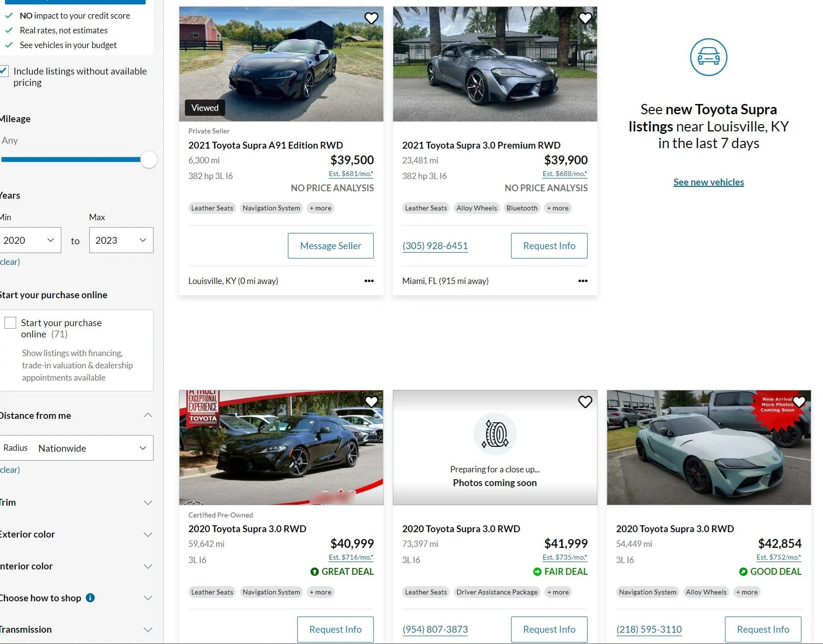Open the Est. $752/mo. payment link
Screen dimensions: 823x644
click(x=779, y=557)
